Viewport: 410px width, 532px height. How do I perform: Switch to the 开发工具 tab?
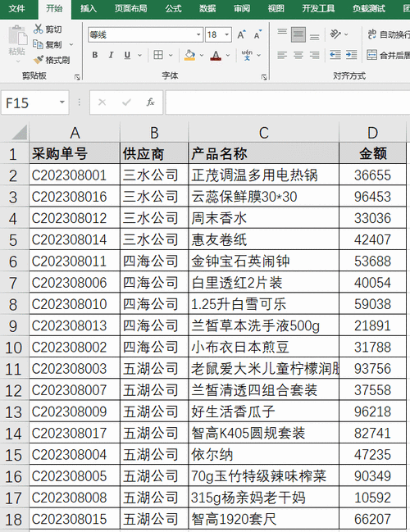pos(318,8)
